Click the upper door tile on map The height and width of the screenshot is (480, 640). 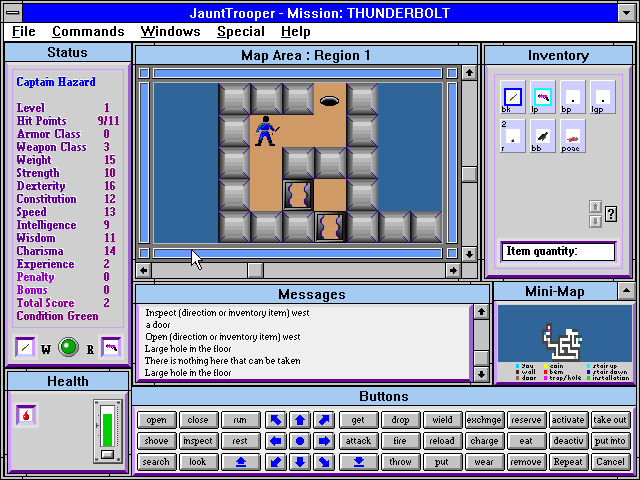tap(298, 195)
